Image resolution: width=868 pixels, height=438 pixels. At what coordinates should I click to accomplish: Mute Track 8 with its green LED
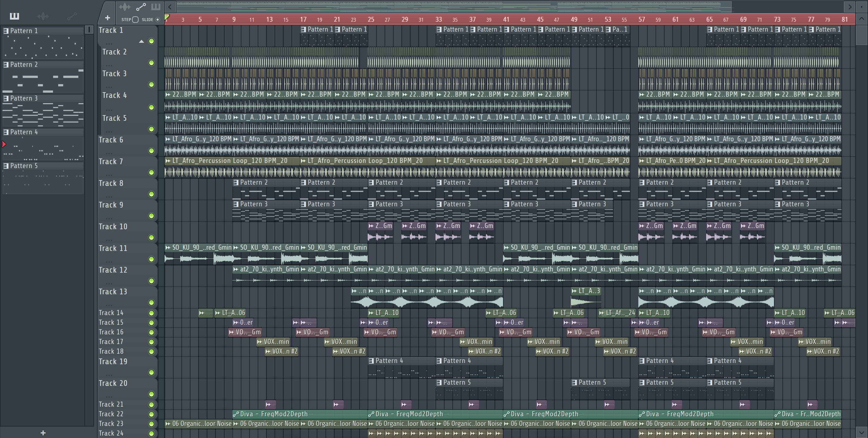pyautogui.click(x=152, y=194)
